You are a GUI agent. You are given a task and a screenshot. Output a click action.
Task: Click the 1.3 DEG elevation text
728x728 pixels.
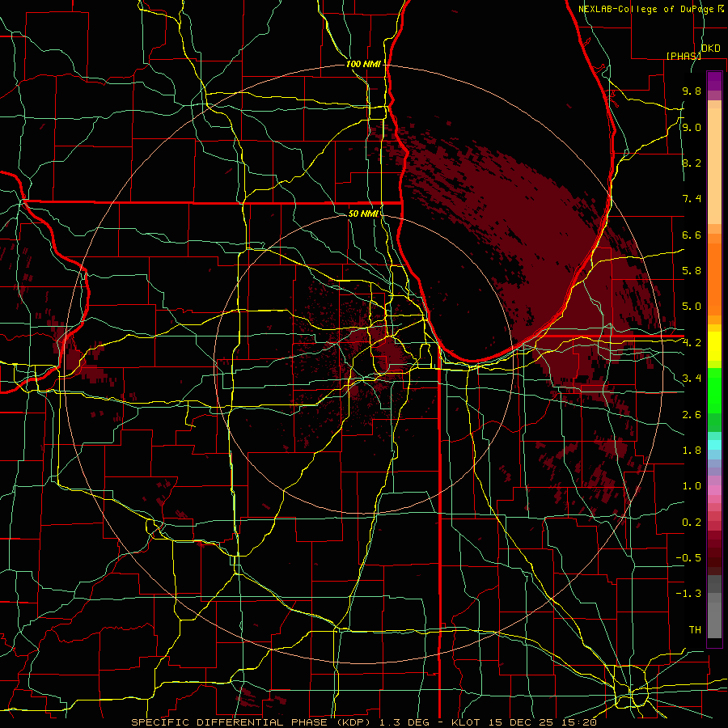[x=405, y=722]
